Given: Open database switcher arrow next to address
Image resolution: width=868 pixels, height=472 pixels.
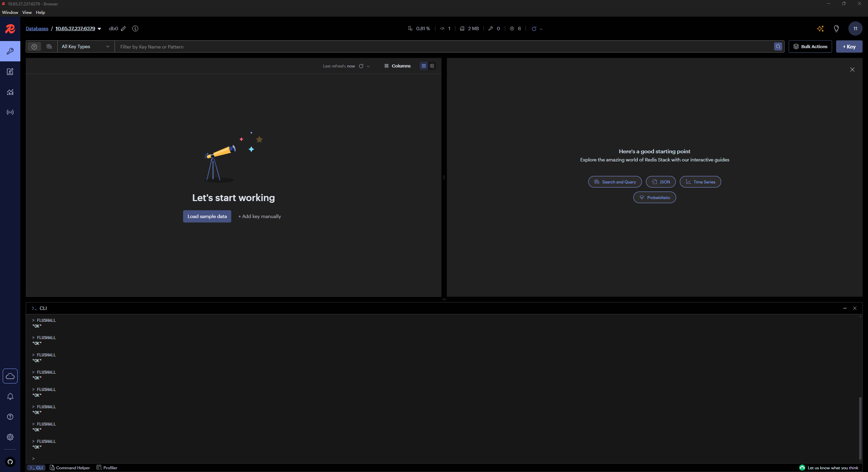Looking at the screenshot, I should [99, 29].
